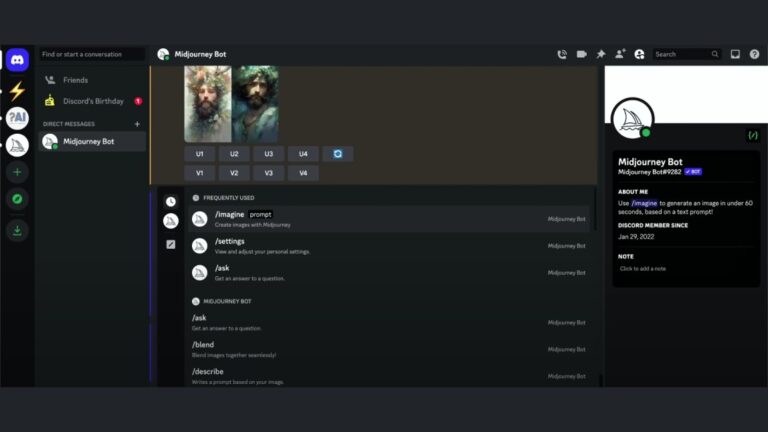Viewport: 768px width, 432px height.
Task: Show pinned messages
Action: tap(600, 54)
